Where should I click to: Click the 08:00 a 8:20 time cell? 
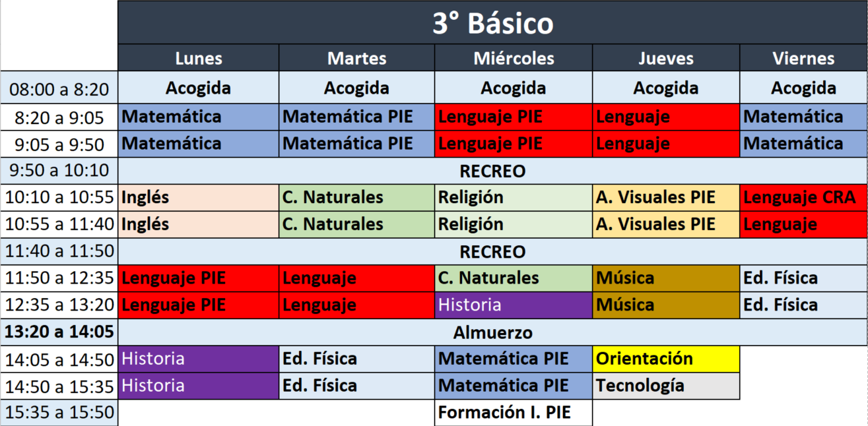point(59,88)
